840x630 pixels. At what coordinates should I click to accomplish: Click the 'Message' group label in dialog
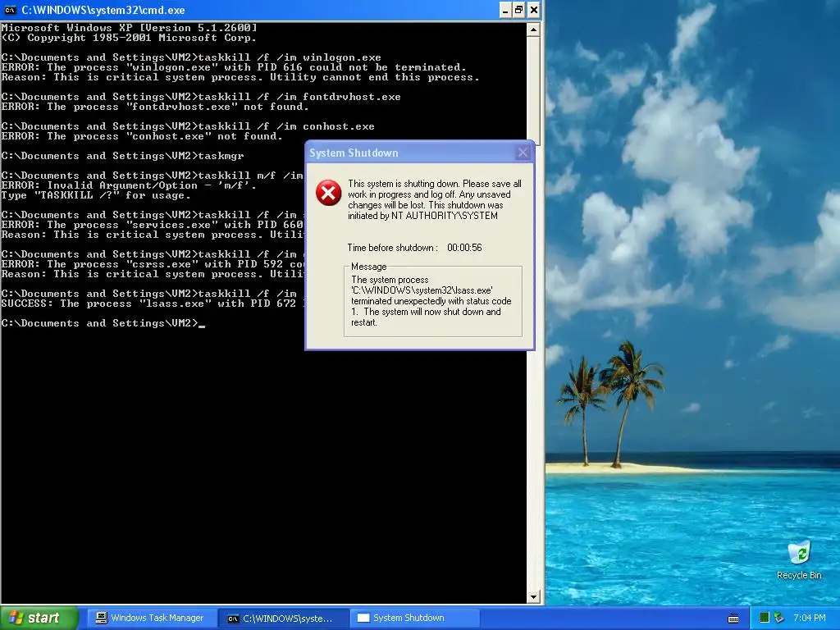(x=368, y=267)
